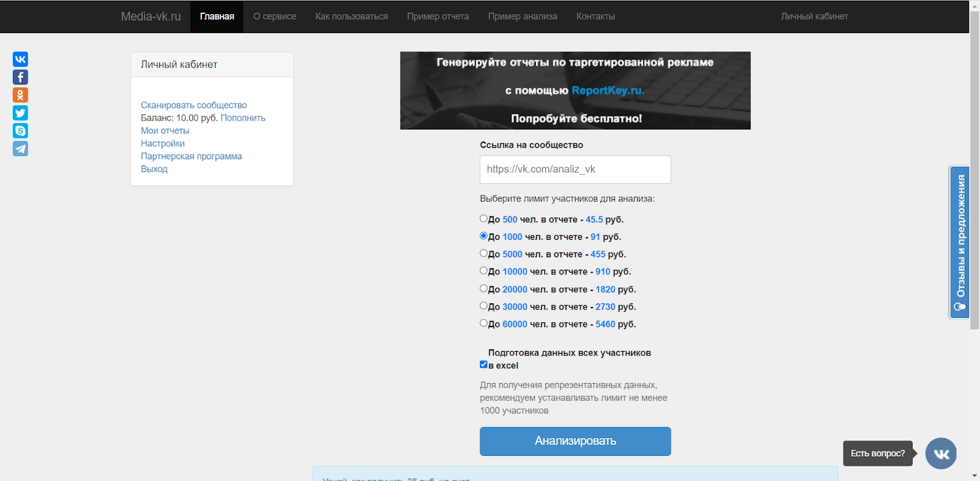Click the page vertical scrollbar thumb

(974, 170)
